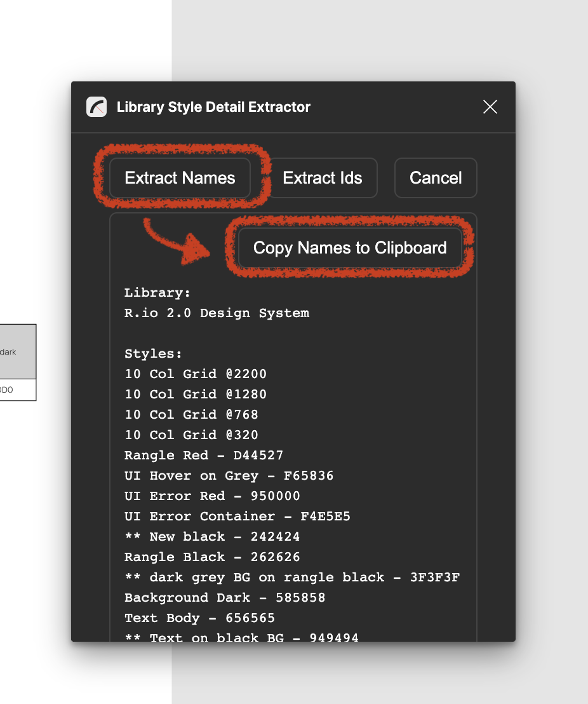
Task: Select 'Rangle Black – 262626' line
Action: coord(212,557)
